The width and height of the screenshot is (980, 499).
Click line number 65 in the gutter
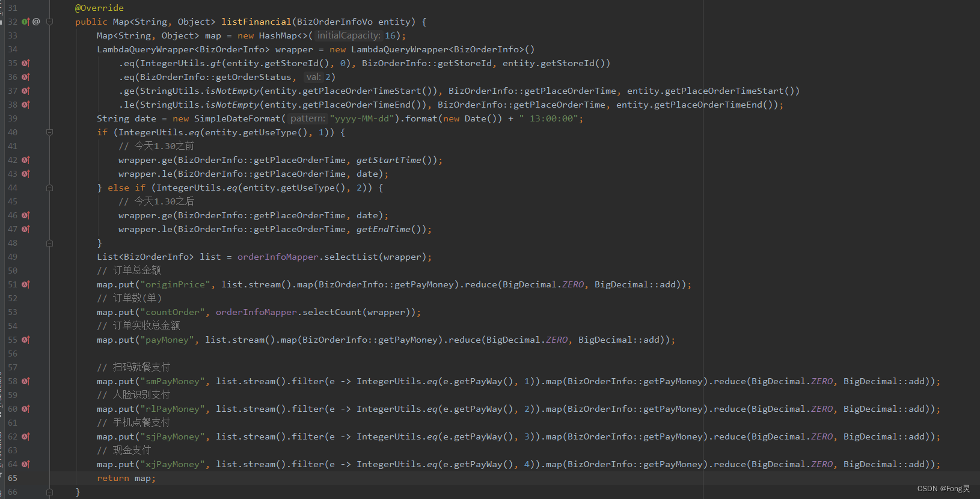[13, 478]
